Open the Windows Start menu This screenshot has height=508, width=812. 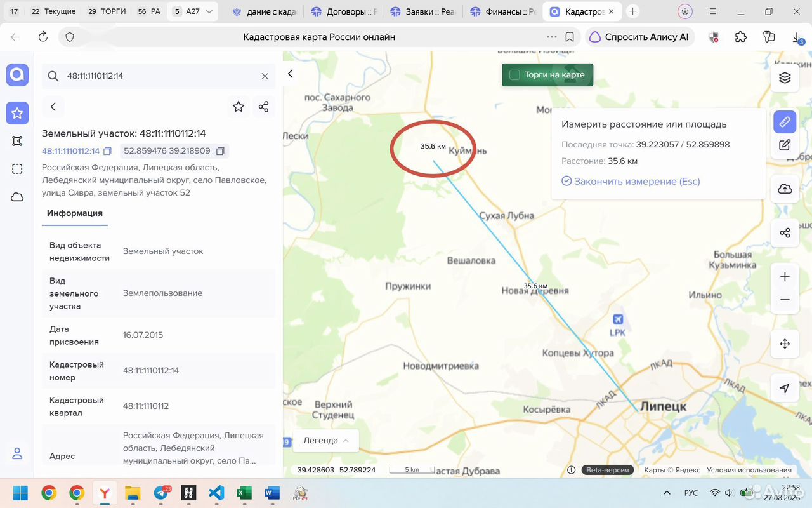click(20, 493)
